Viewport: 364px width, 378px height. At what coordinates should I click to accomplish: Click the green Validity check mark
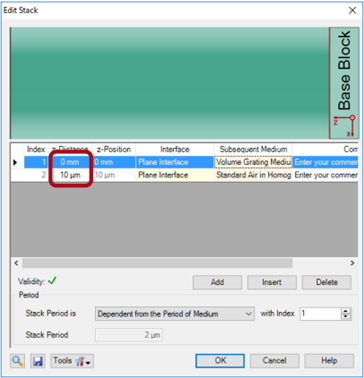tap(52, 281)
